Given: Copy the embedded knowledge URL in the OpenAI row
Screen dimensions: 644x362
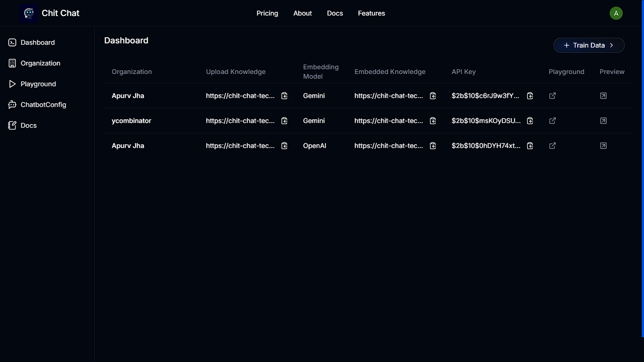Looking at the screenshot, I should coord(433,146).
